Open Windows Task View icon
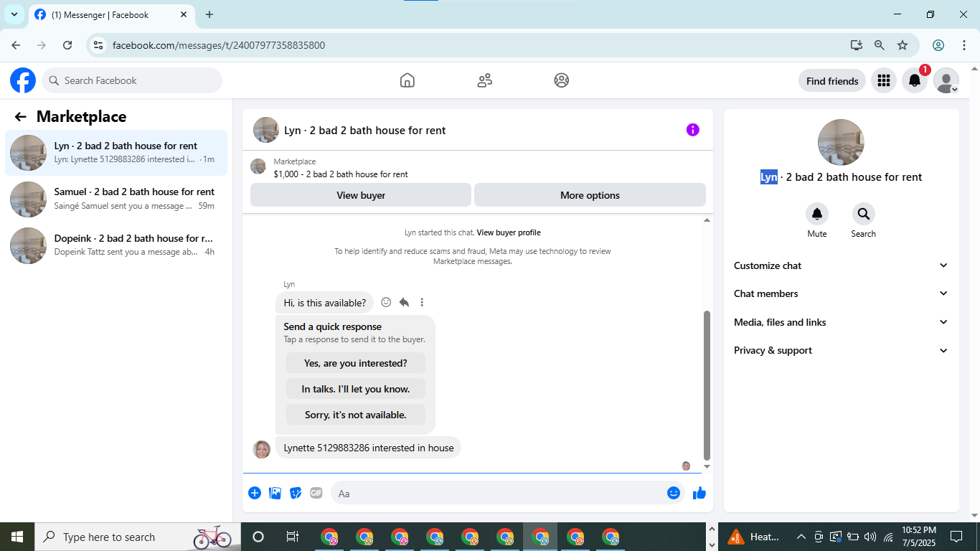The height and width of the screenshot is (551, 980). click(x=293, y=537)
